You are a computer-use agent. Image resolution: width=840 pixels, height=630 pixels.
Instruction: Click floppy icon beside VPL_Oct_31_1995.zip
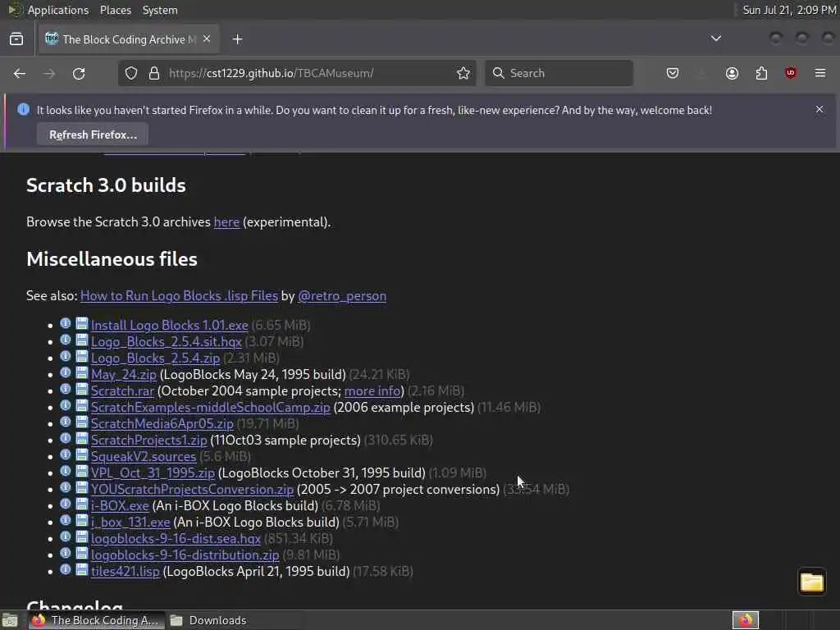pyautogui.click(x=81, y=472)
